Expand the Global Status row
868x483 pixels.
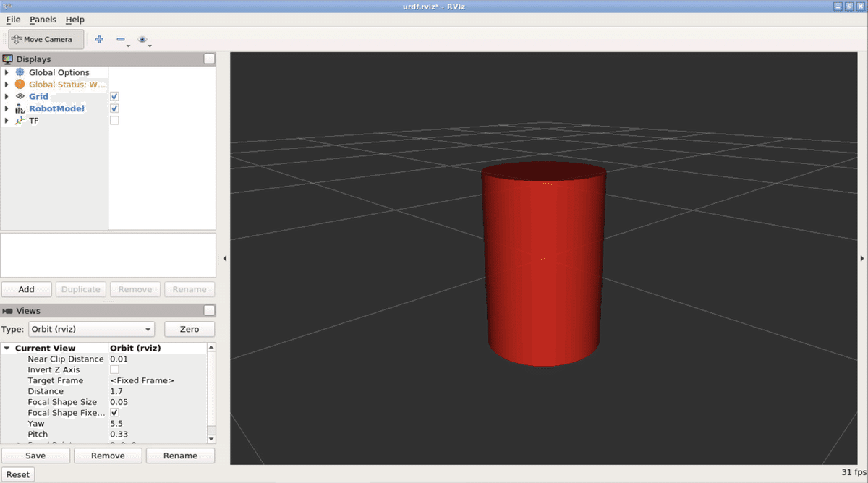7,85
